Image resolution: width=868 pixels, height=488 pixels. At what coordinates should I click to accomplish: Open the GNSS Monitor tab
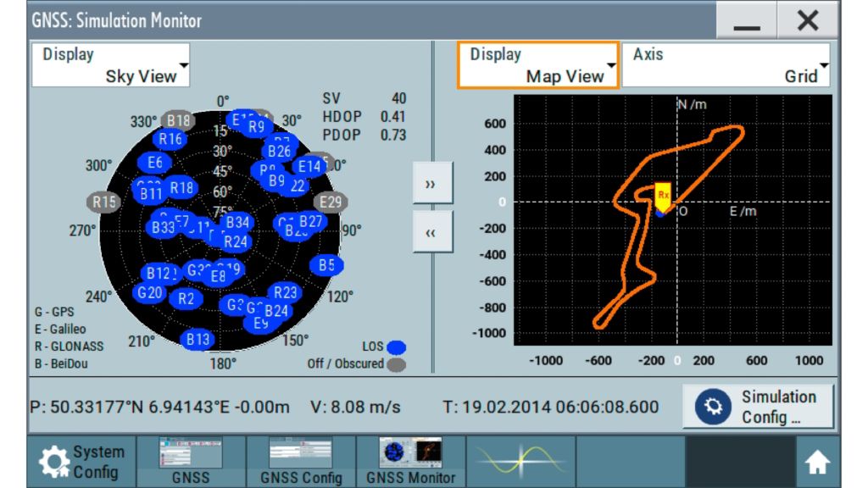pyautogui.click(x=410, y=462)
